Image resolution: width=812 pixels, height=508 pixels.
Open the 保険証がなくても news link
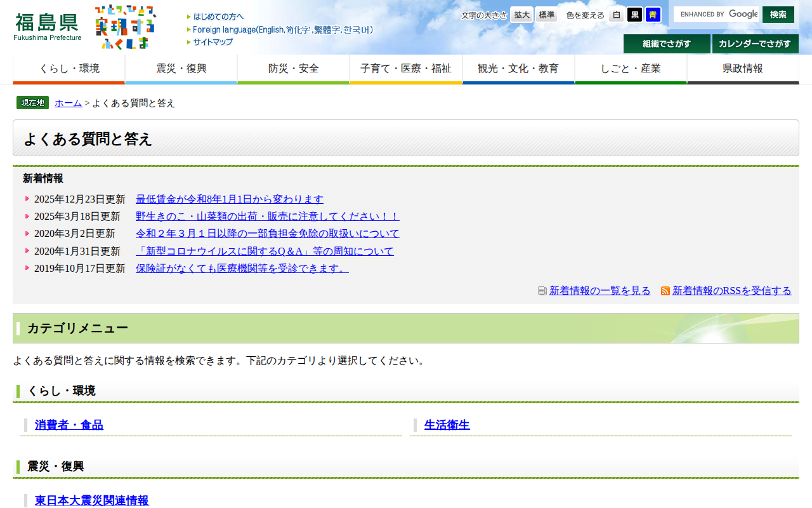pos(242,268)
